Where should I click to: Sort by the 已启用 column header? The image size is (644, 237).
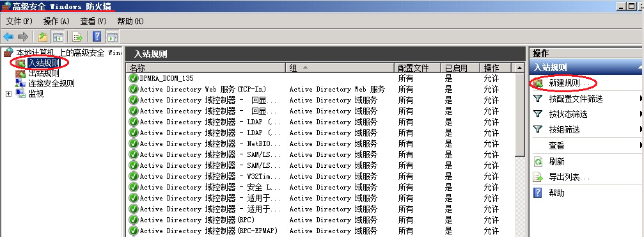(x=460, y=68)
